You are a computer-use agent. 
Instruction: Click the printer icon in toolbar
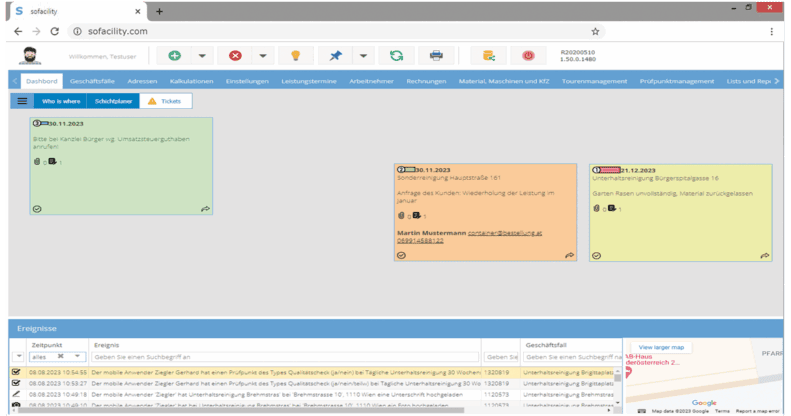point(436,55)
